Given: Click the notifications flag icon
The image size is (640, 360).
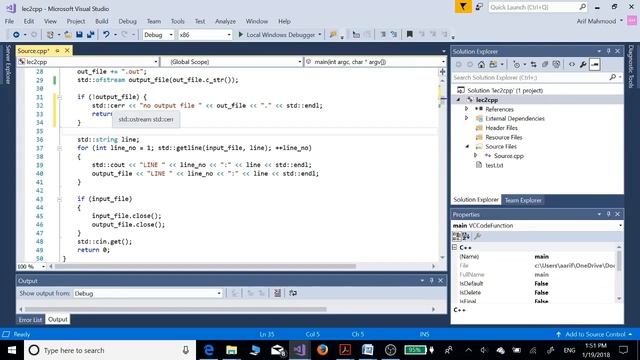Looking at the screenshot, I should [x=463, y=7].
